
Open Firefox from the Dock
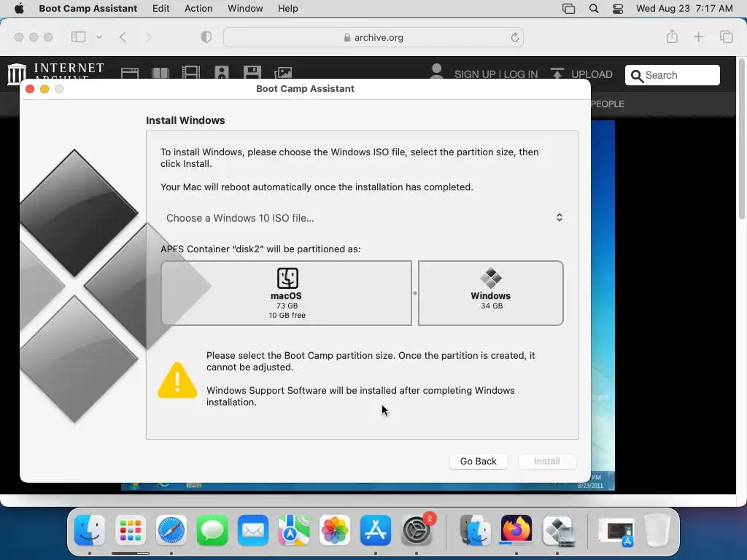coord(516,529)
